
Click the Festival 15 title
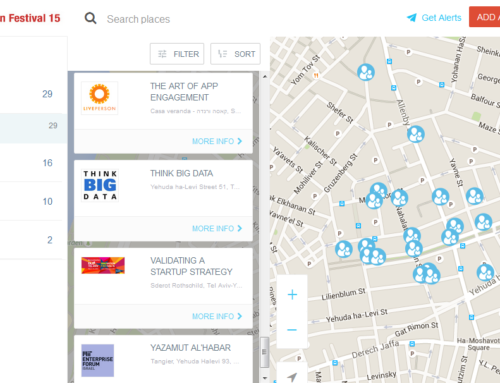[30, 18]
